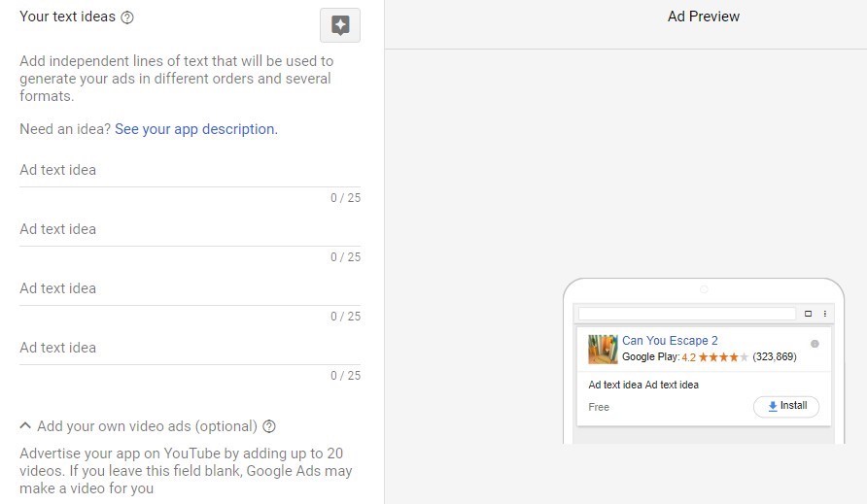This screenshot has width=867, height=504.
Task: Click the Ad Preview heading
Action: (704, 17)
